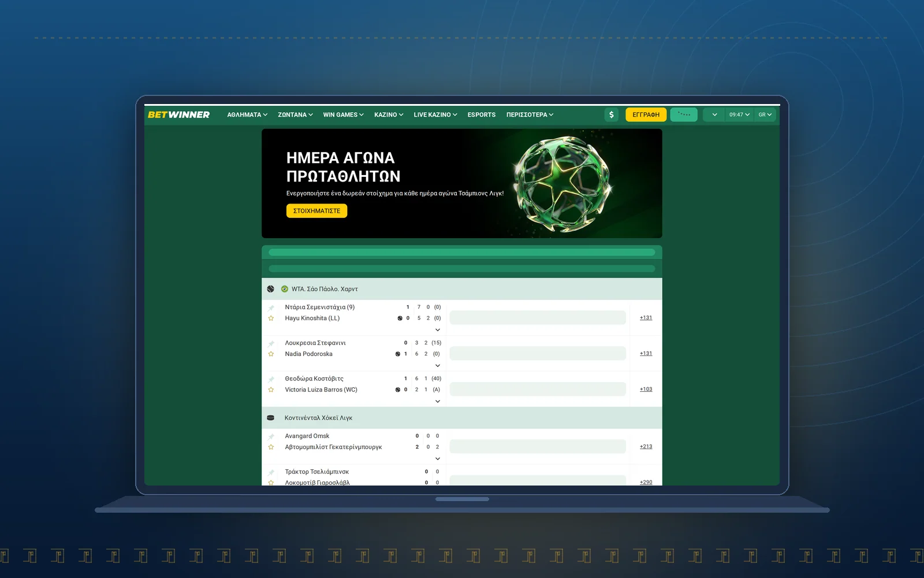Image resolution: width=924 pixels, height=578 pixels.
Task: Click serving ball icon next to Nadia Podoroska score
Action: (397, 354)
